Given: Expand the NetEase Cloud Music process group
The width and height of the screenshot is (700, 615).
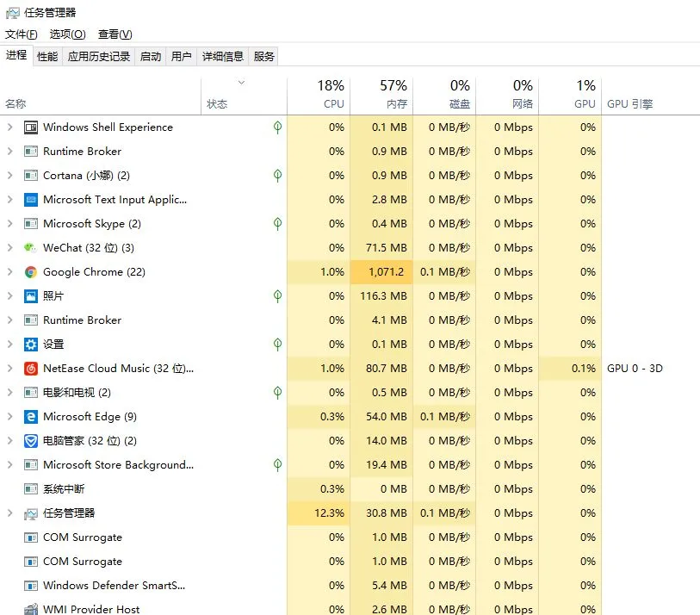Looking at the screenshot, I should pyautogui.click(x=9, y=369).
